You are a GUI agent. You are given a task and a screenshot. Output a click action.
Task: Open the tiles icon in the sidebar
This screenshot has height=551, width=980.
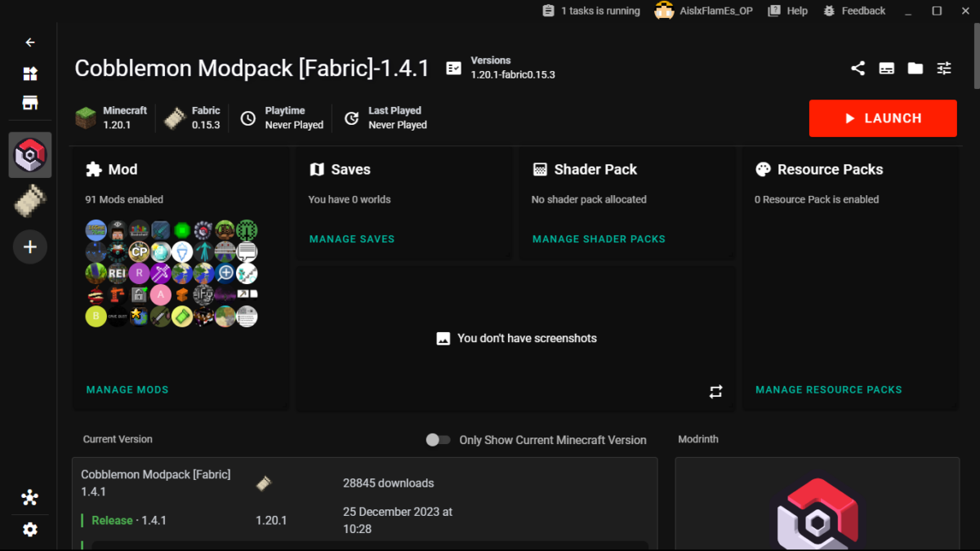(x=30, y=74)
